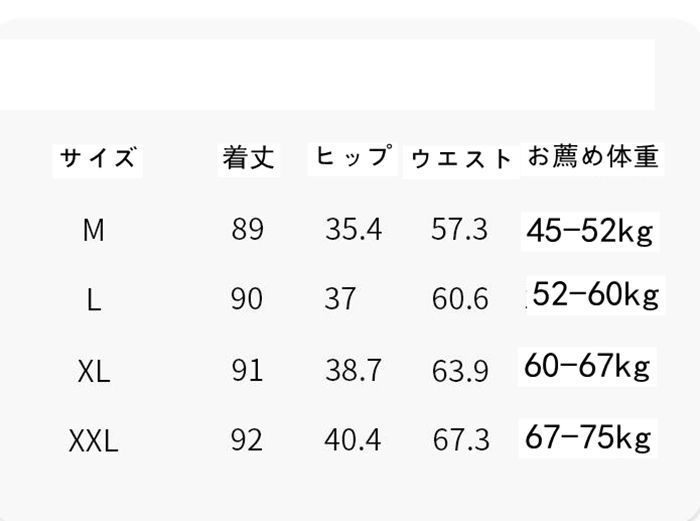This screenshot has height=521, width=700.
Task: Click the 着丈 column header
Action: [x=248, y=158]
